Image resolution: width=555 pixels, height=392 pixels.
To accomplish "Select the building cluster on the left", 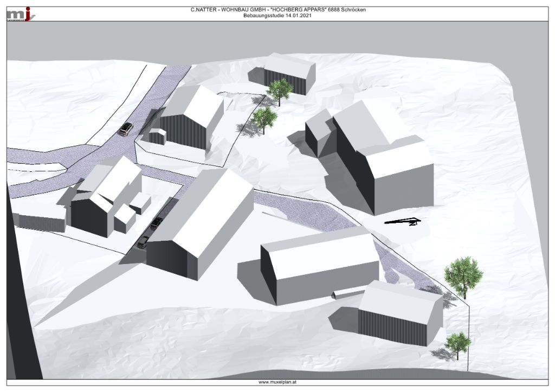I will [106, 198].
